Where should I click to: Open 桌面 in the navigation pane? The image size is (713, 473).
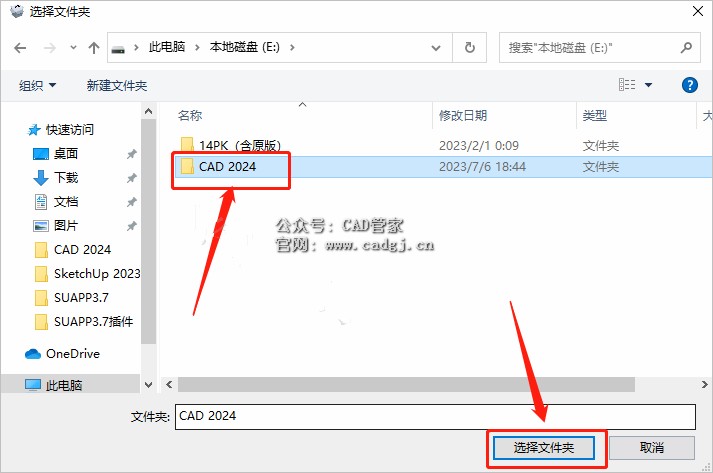66,154
